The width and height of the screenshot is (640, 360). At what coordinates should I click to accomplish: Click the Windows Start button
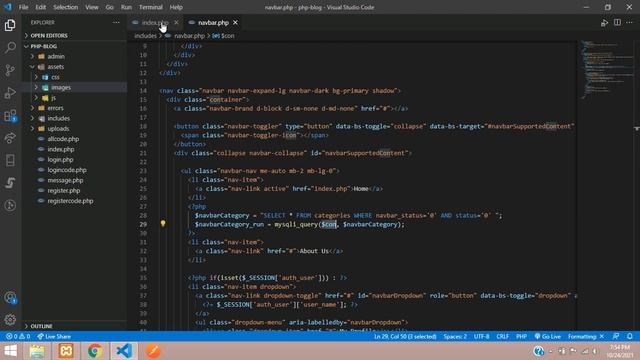pos(10,351)
